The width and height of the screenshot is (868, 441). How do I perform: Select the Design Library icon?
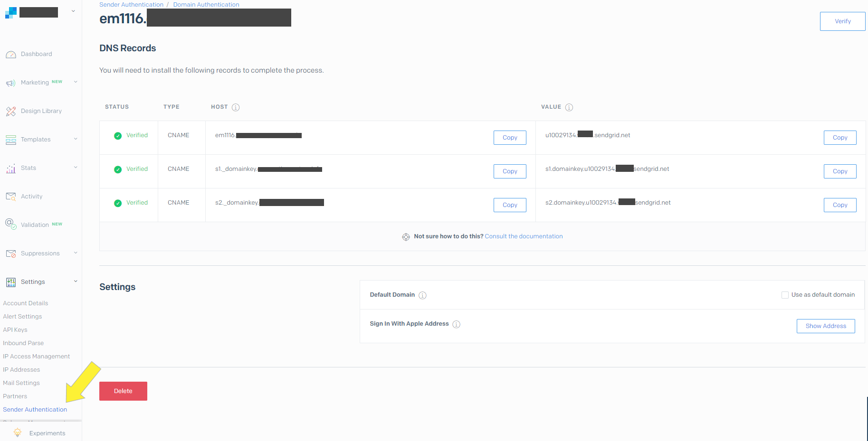pos(10,111)
